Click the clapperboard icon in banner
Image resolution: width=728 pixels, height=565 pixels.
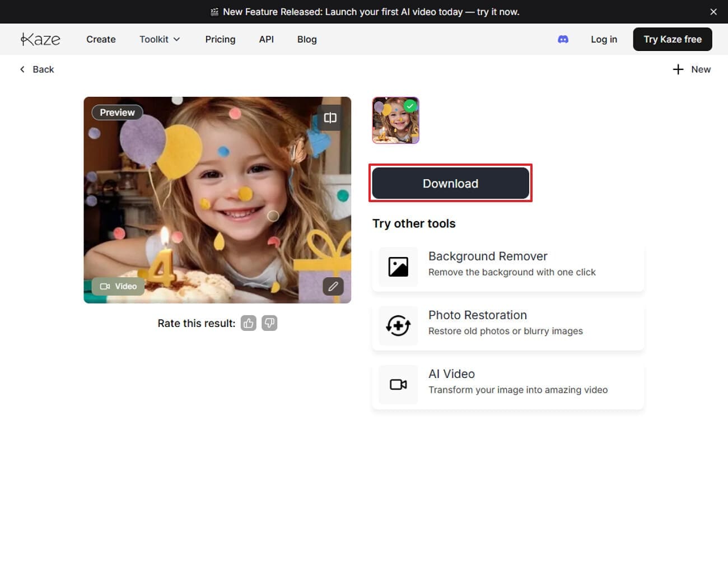point(214,12)
